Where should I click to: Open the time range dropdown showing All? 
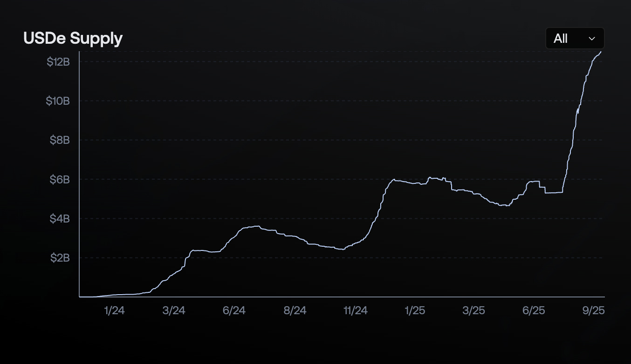(574, 38)
